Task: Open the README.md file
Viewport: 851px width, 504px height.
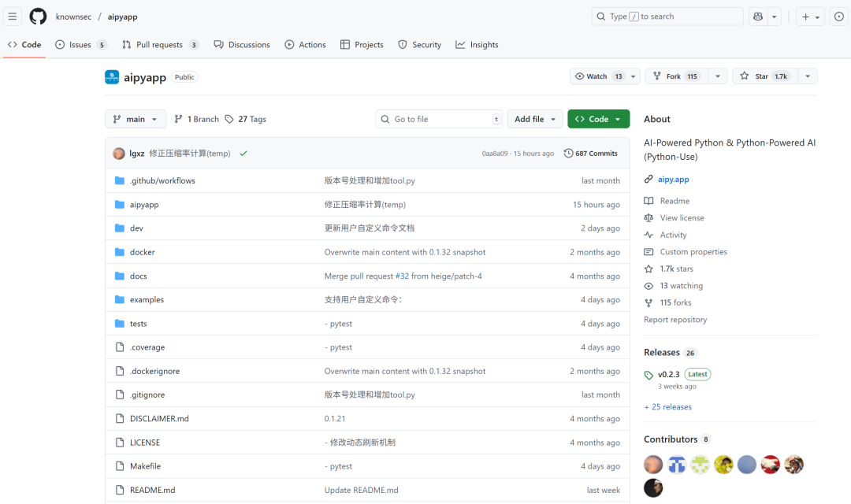Action: pyautogui.click(x=153, y=490)
